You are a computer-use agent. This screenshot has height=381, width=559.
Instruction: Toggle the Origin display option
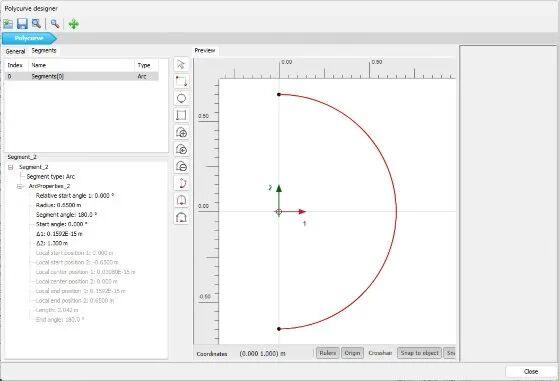click(352, 353)
